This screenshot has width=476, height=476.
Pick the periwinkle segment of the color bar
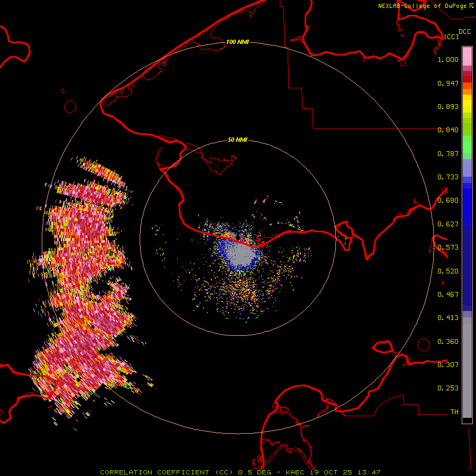[467, 168]
